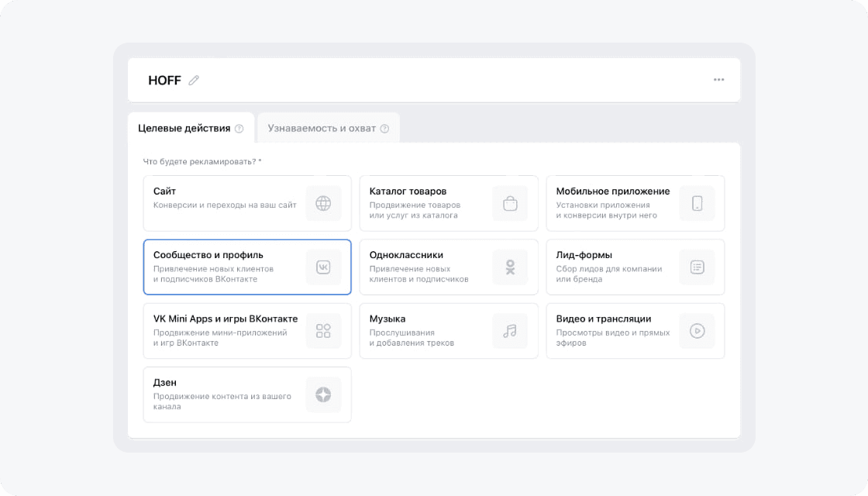Click phone icon in Мобильное приложение card
Viewport: 868px width, 496px height.
point(697,203)
